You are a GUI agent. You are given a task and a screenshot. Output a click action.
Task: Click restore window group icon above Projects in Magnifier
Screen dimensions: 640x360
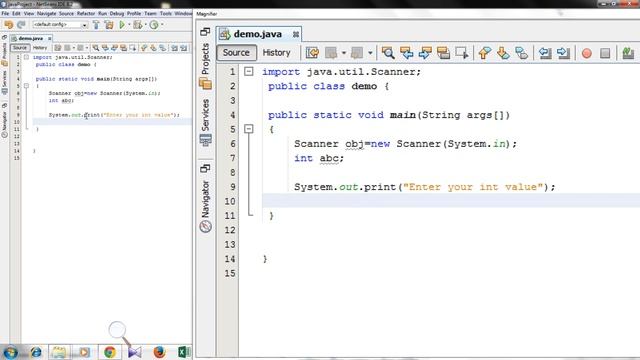[205, 31]
